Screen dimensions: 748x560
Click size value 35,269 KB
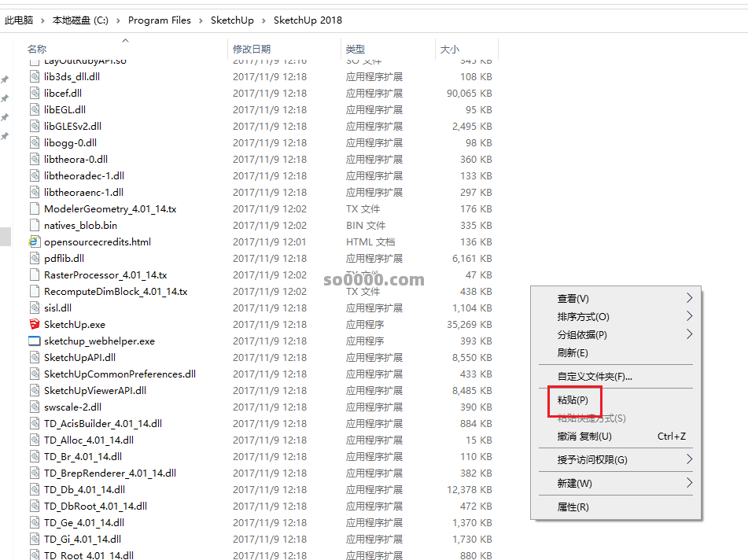coord(470,324)
